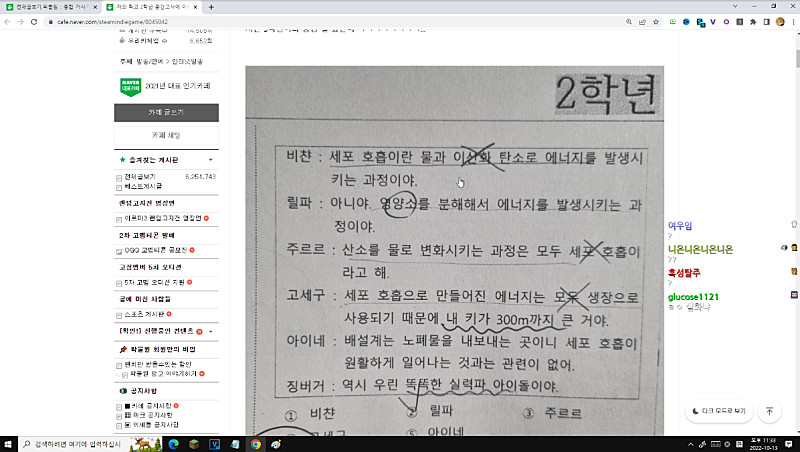Click the Windows taskbar search box
This screenshot has height=452, width=800.
pyautogui.click(x=73, y=444)
